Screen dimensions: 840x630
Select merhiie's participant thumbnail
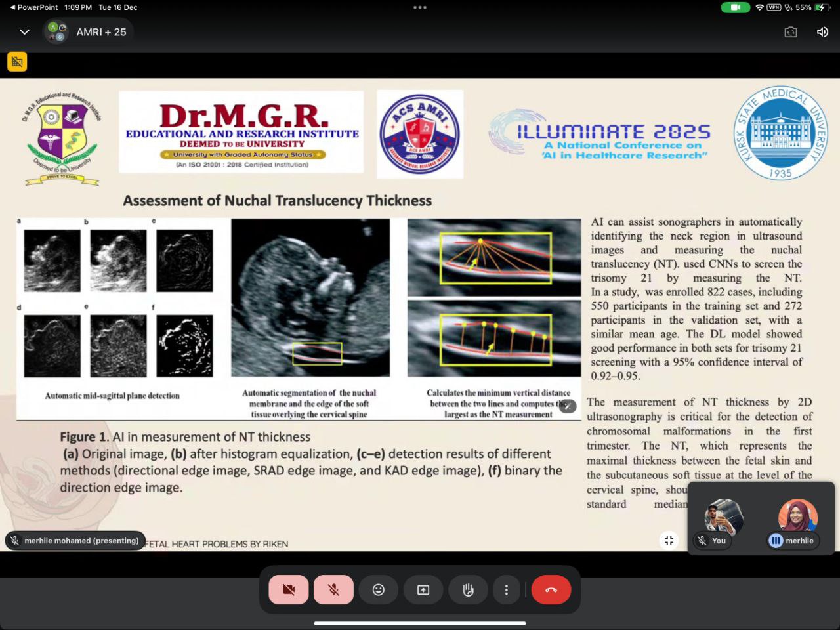[797, 518]
